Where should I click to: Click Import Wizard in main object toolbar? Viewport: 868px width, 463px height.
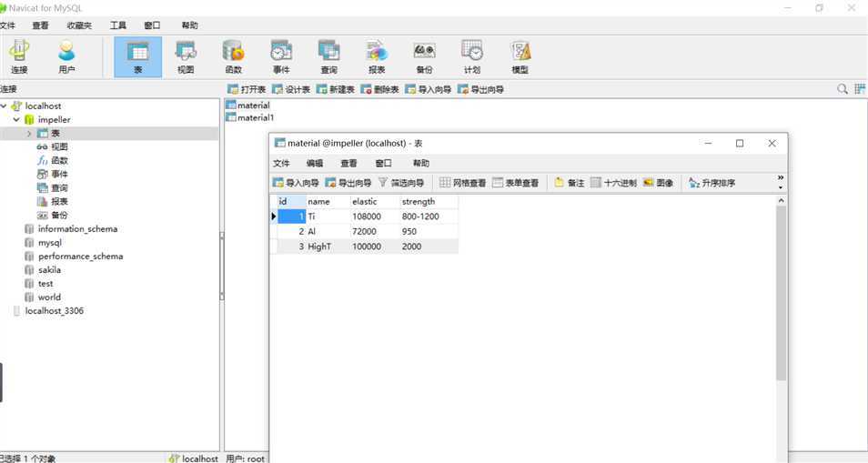point(428,89)
